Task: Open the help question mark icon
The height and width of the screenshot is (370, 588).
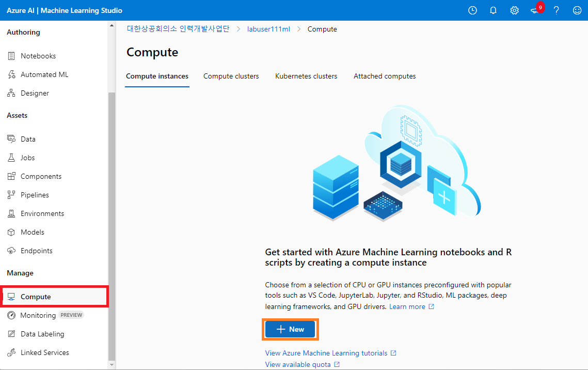Action: click(556, 10)
